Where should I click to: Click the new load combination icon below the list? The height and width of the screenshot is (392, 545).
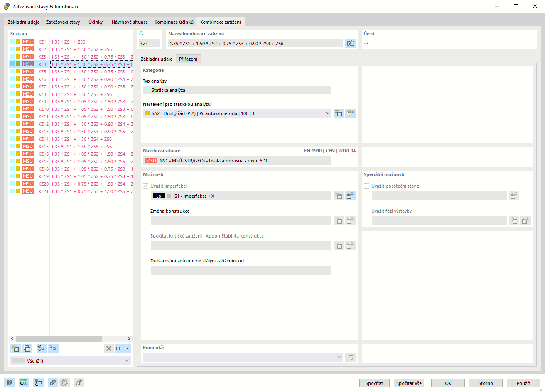[16, 348]
